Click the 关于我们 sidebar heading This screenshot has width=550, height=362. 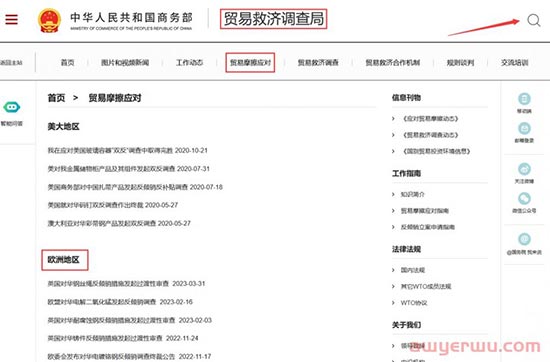click(x=406, y=325)
